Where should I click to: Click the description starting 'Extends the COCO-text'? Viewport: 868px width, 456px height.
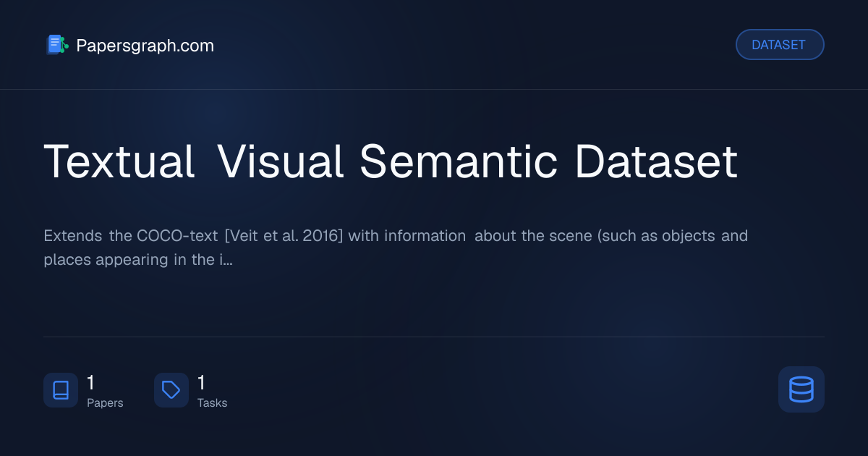[396, 248]
